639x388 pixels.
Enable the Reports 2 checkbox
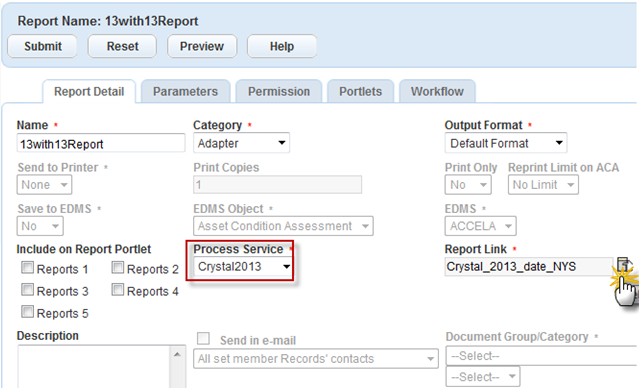(x=117, y=268)
